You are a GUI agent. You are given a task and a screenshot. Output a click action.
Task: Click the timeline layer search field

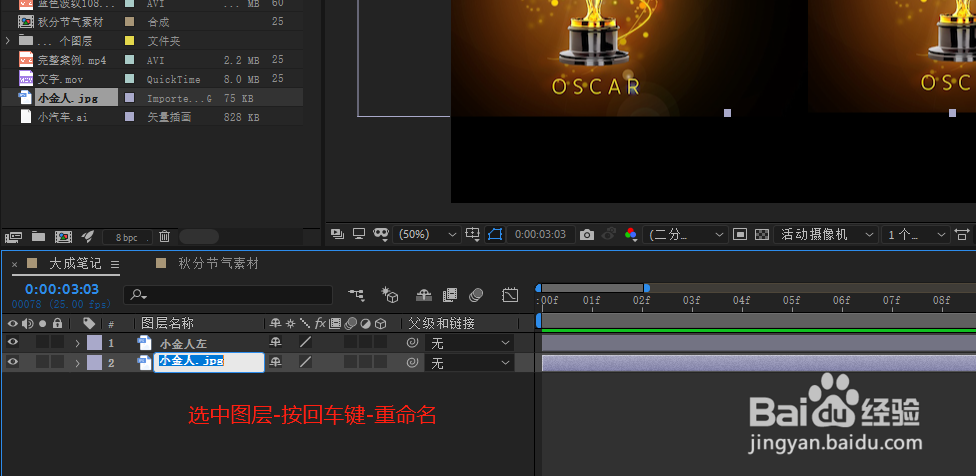[228, 295]
